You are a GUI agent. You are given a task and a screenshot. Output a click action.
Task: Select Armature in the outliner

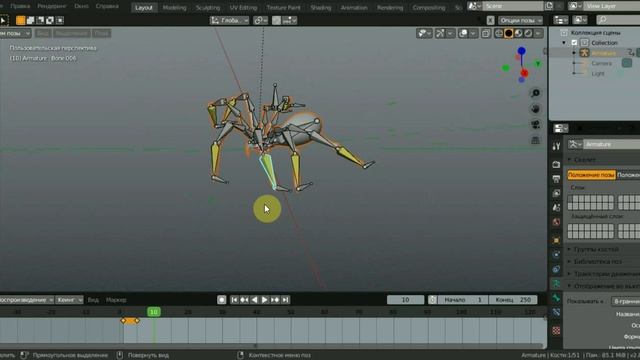point(603,53)
